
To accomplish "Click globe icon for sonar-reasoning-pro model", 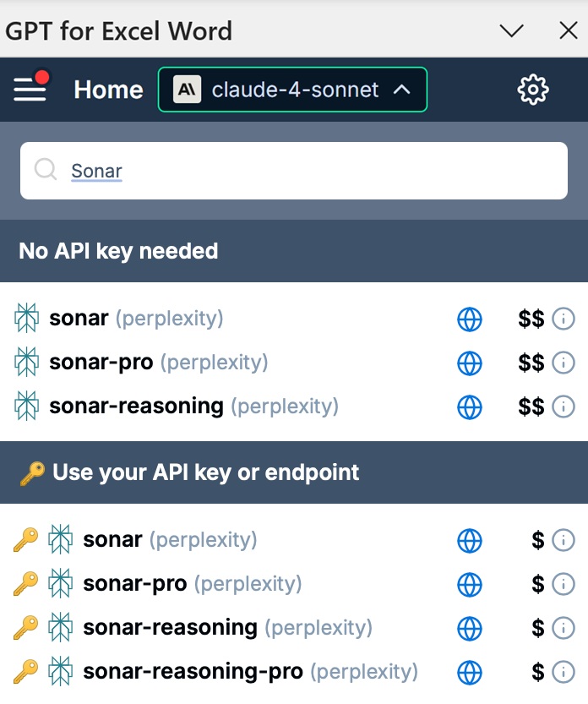I will tap(470, 672).
